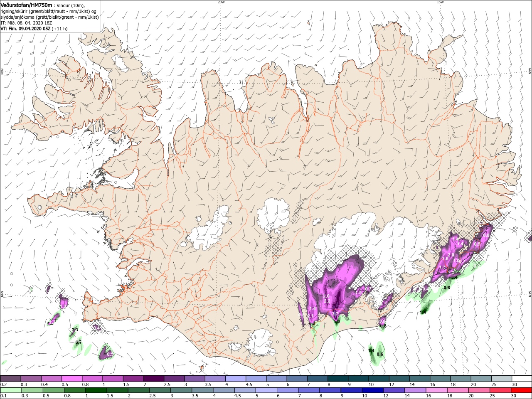The height and width of the screenshot is (399, 532).
Task: Pick upper-scale swatch between 14 and 16
Action: 419,379
